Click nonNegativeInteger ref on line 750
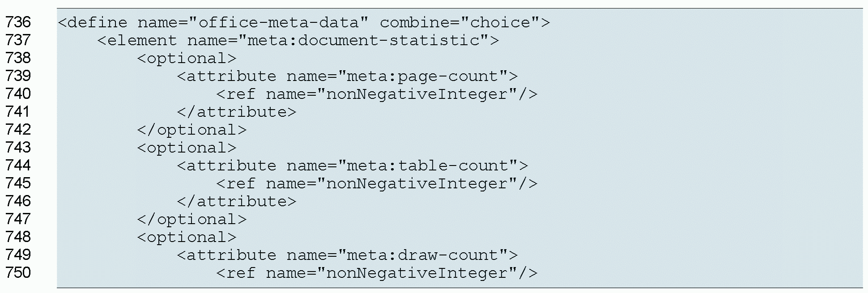This screenshot has height=293, width=868. [x=417, y=273]
